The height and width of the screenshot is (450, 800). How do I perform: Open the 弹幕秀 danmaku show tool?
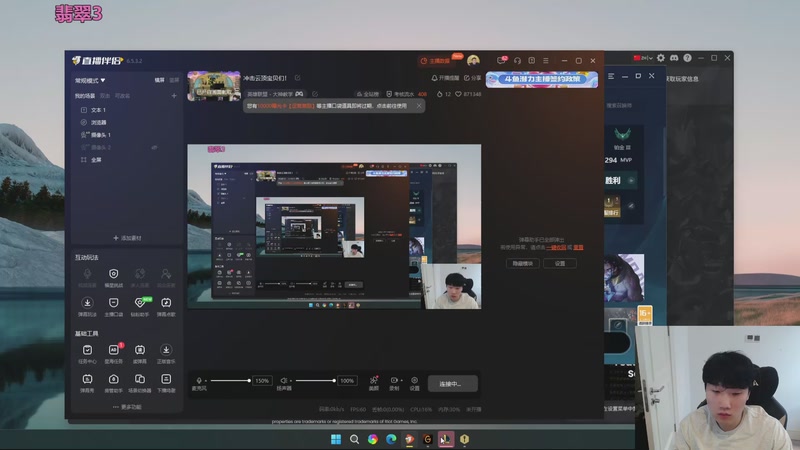tap(87, 379)
